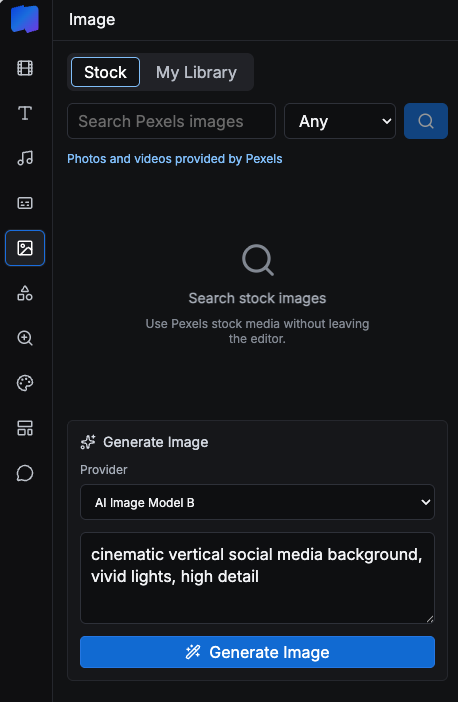
Task: Click the 'Provider' label text
Action: [104, 470]
